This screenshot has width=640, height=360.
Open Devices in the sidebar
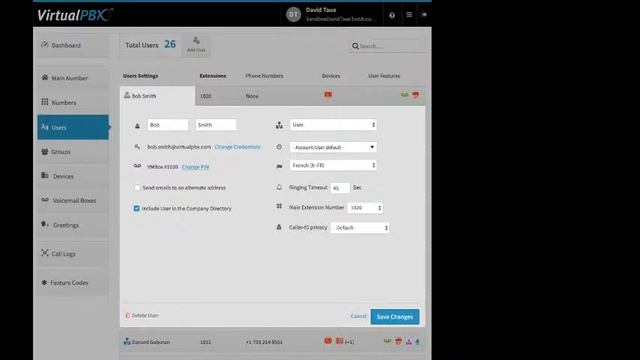[x=73, y=176]
